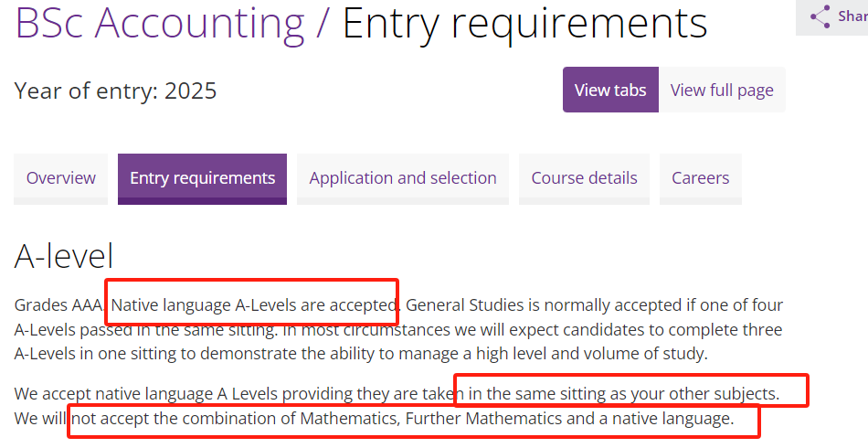Click highlighted same sitting as other subjects text
The image size is (868, 448).
point(624,394)
